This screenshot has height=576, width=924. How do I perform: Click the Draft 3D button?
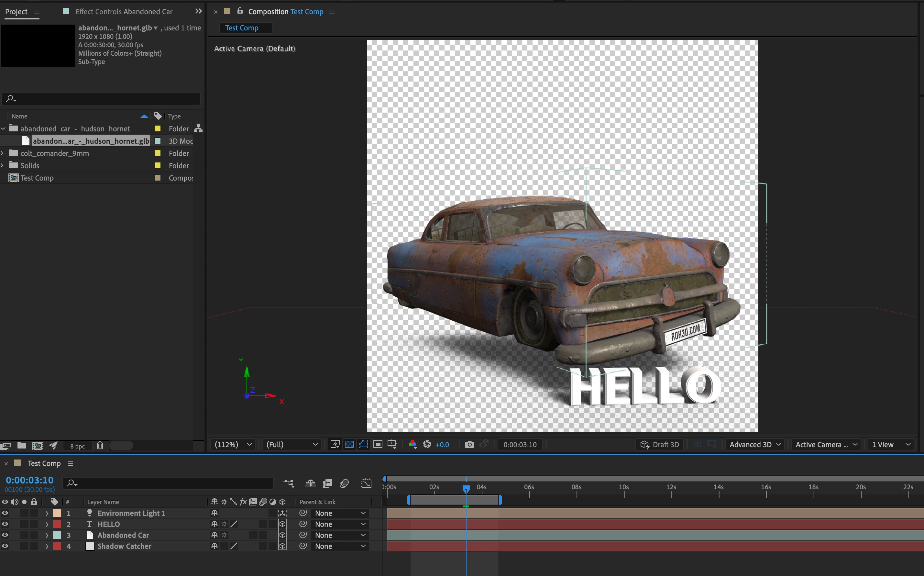pos(660,444)
